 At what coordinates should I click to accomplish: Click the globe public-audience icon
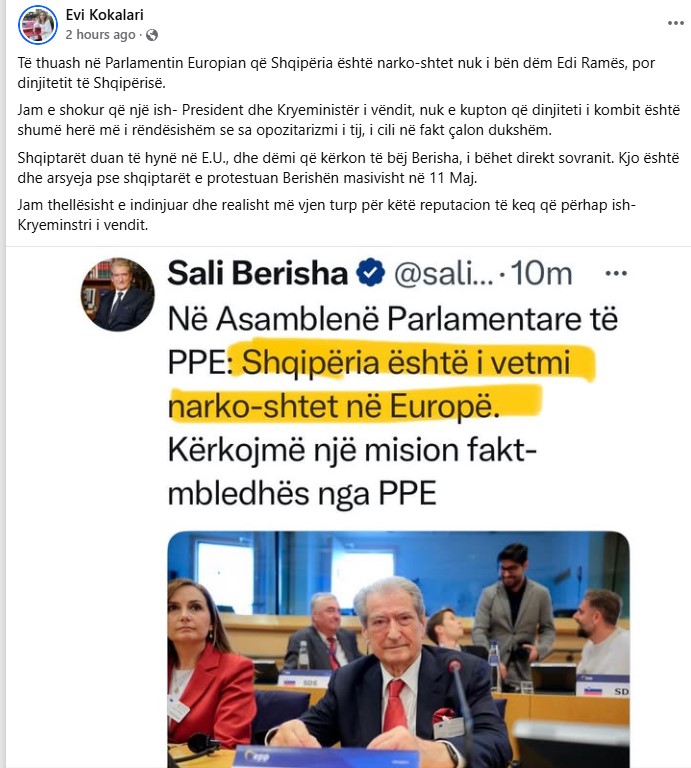click(152, 35)
